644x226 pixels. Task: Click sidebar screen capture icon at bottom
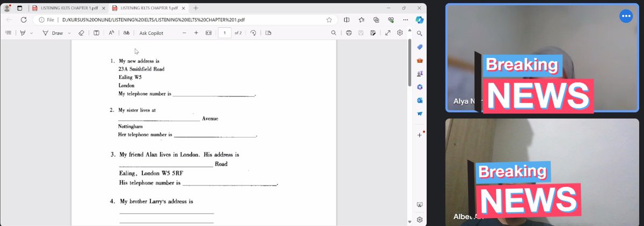[x=420, y=205]
